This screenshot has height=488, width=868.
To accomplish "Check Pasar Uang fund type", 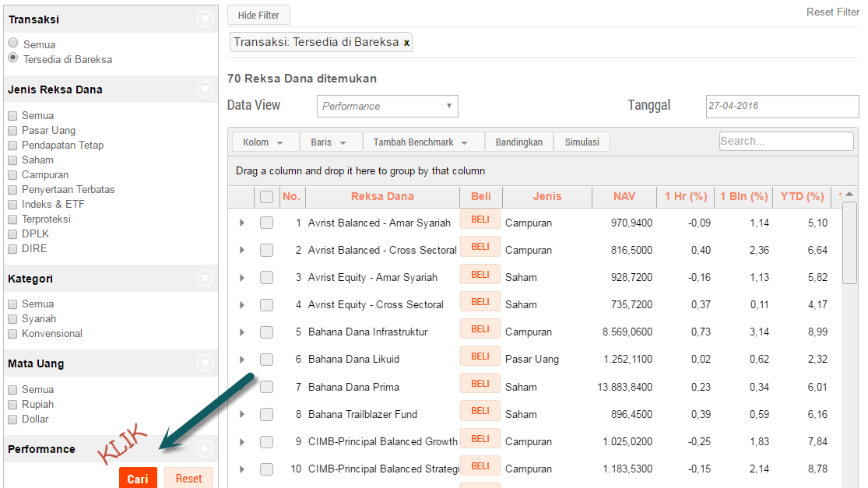I will [12, 131].
